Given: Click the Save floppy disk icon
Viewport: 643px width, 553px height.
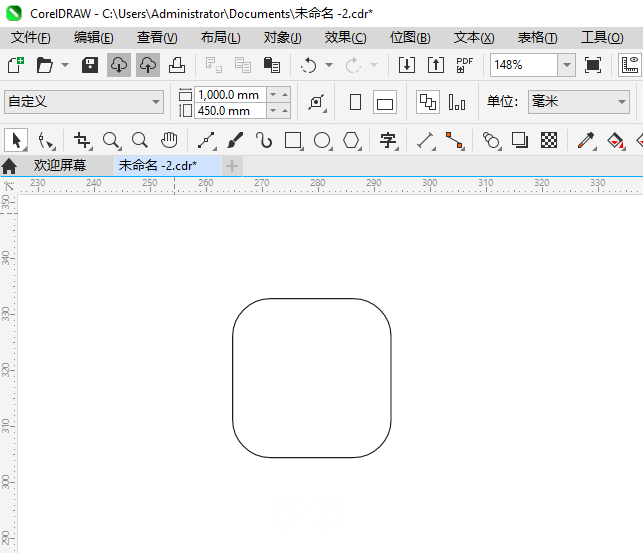Looking at the screenshot, I should pos(90,65).
